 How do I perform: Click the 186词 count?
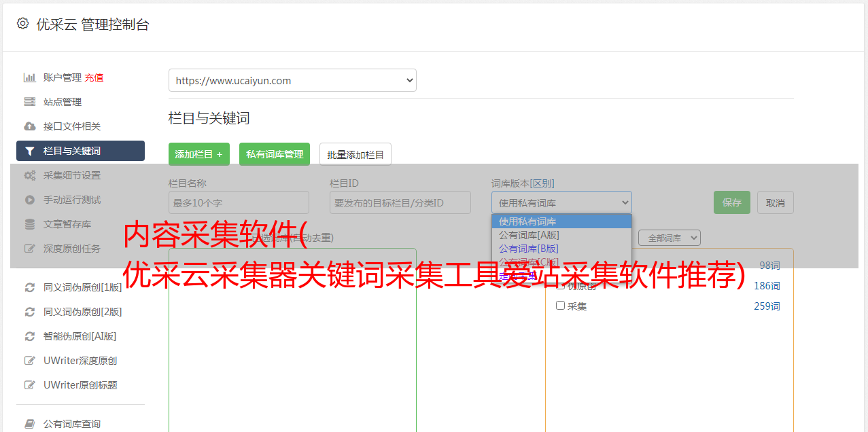(767, 286)
